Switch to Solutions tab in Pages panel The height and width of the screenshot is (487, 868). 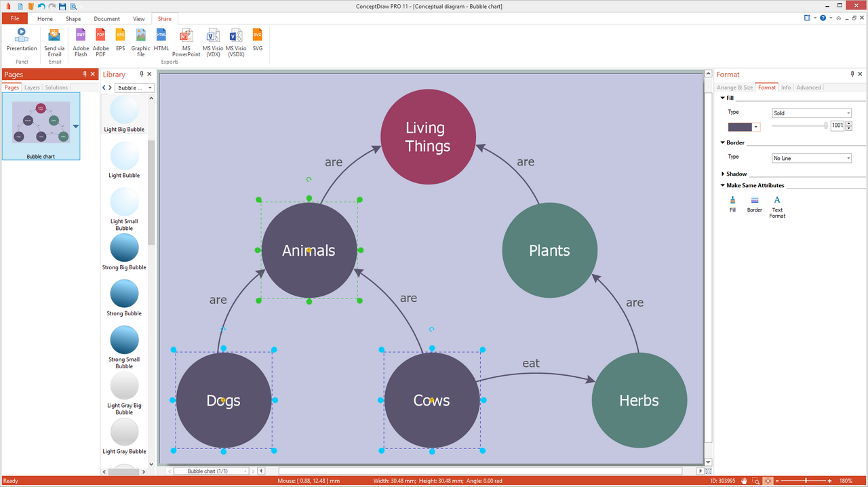56,87
